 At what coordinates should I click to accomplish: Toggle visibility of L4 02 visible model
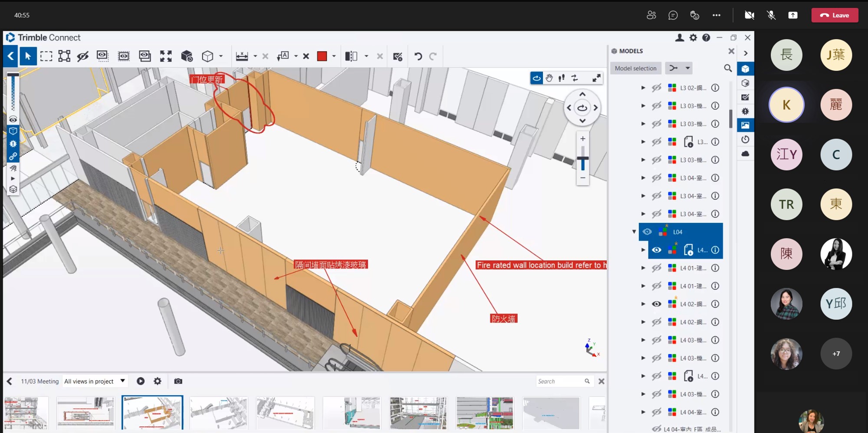click(x=657, y=304)
